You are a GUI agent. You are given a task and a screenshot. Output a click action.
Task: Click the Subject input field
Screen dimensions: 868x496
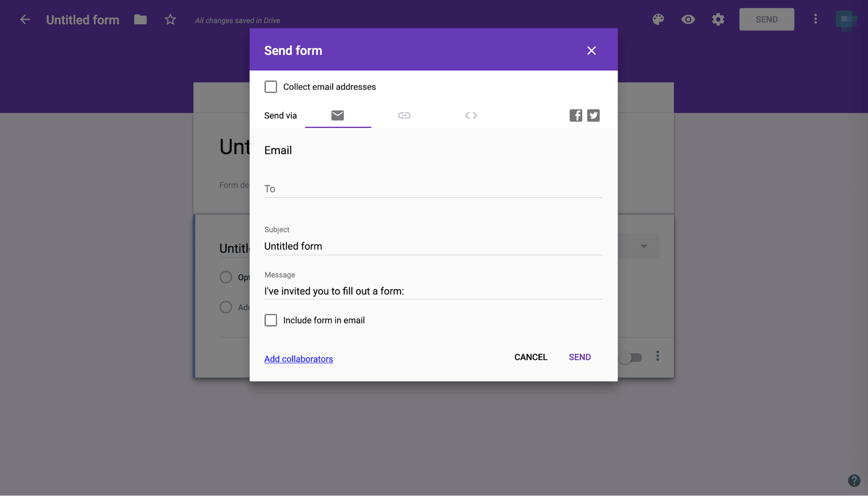(x=433, y=246)
